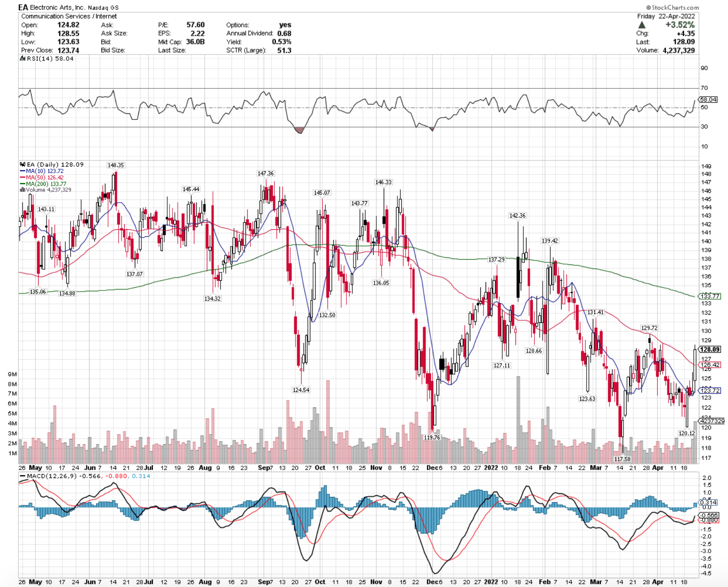Click the MA(50) 126.42 legend entry
Screen dimensions: 728x587
coord(44,178)
